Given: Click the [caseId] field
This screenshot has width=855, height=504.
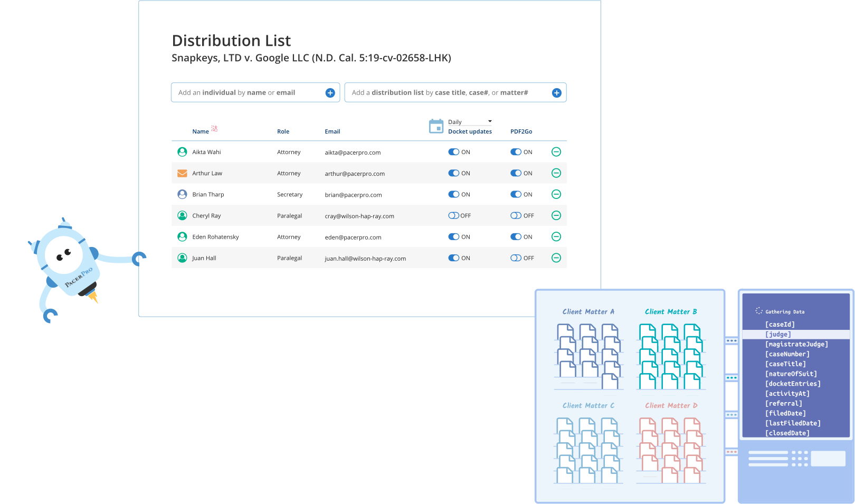Looking at the screenshot, I should coord(780,325).
